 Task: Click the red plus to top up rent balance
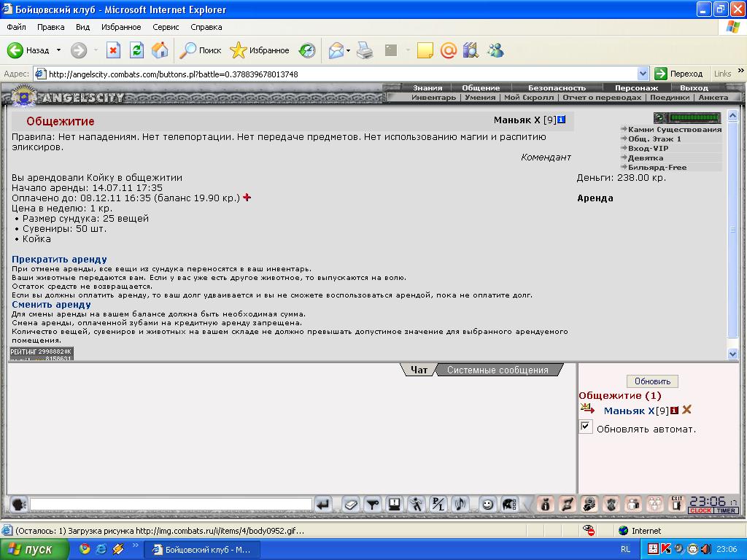pos(247,197)
